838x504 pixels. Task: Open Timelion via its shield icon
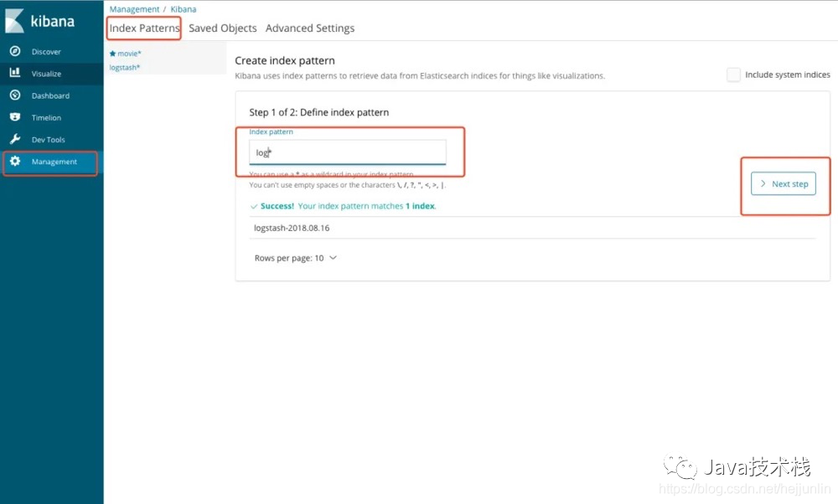[15, 118]
